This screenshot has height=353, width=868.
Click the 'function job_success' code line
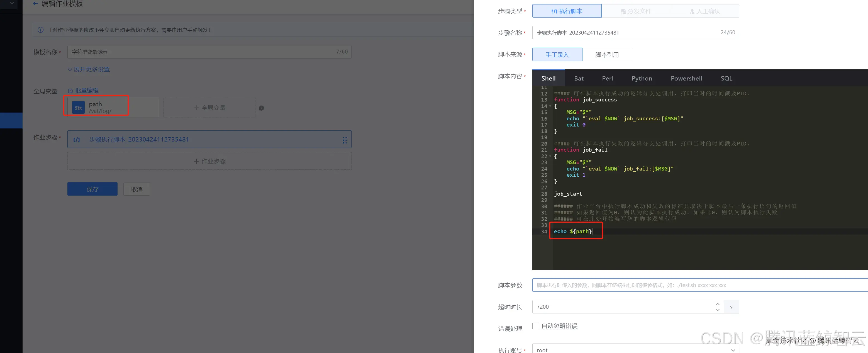coord(585,100)
